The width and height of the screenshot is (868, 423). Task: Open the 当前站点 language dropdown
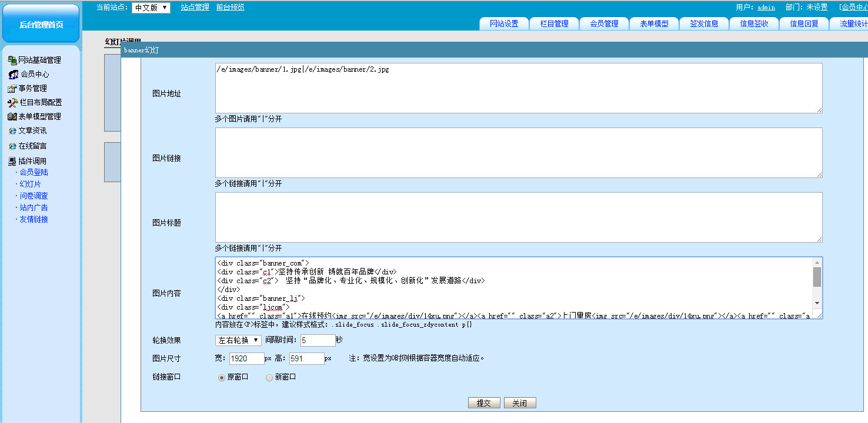[151, 8]
